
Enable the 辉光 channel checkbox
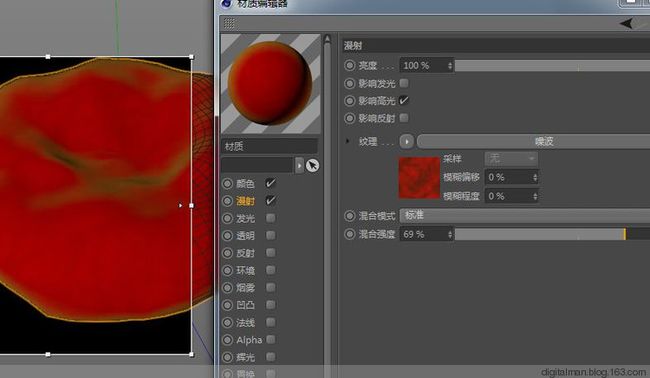pyautogui.click(x=271, y=356)
